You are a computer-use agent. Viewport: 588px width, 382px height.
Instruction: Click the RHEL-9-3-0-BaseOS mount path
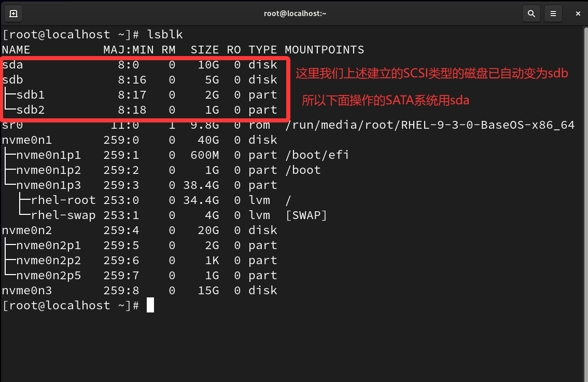(430, 125)
